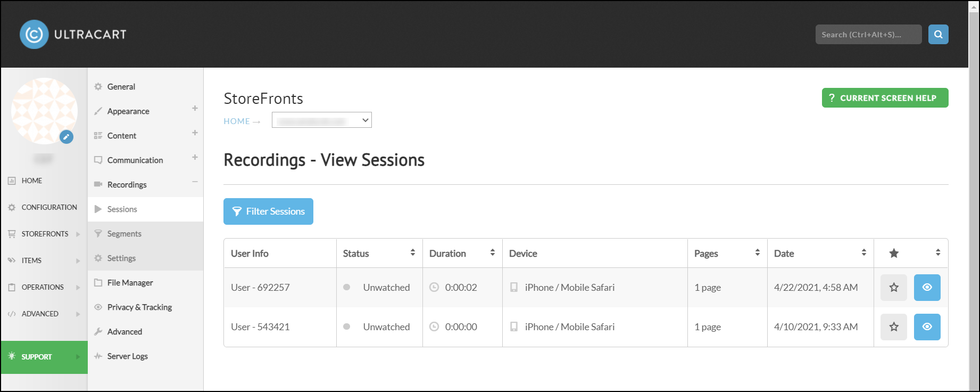Image resolution: width=980 pixels, height=392 pixels.
Task: Watch session of User - 692257 via eye icon
Action: [x=927, y=287]
